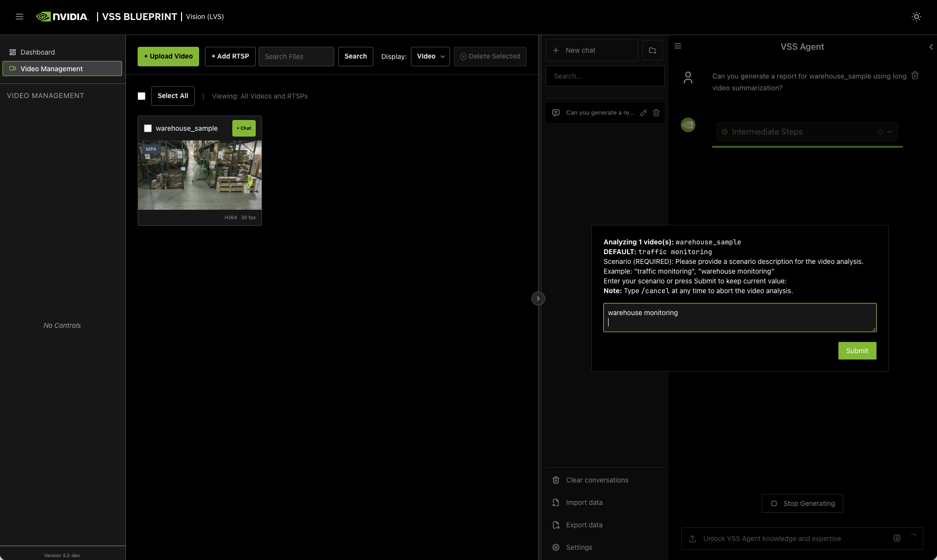The image size is (937, 560).
Task: Click the 'Version 3.2-dev' text
Action: click(x=62, y=555)
